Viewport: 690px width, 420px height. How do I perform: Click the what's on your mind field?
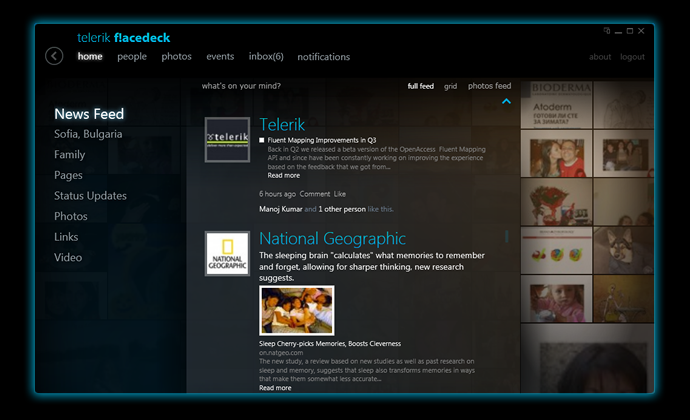pos(241,86)
